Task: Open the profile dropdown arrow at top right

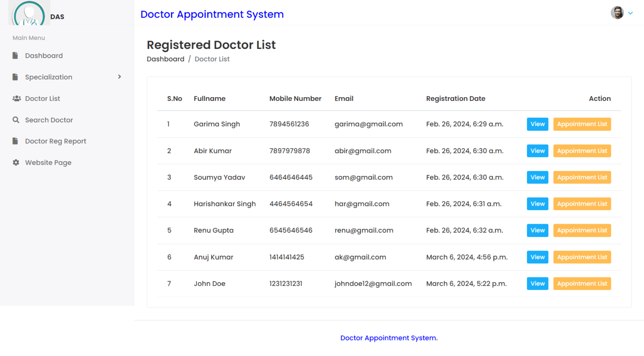Action: 630,13
